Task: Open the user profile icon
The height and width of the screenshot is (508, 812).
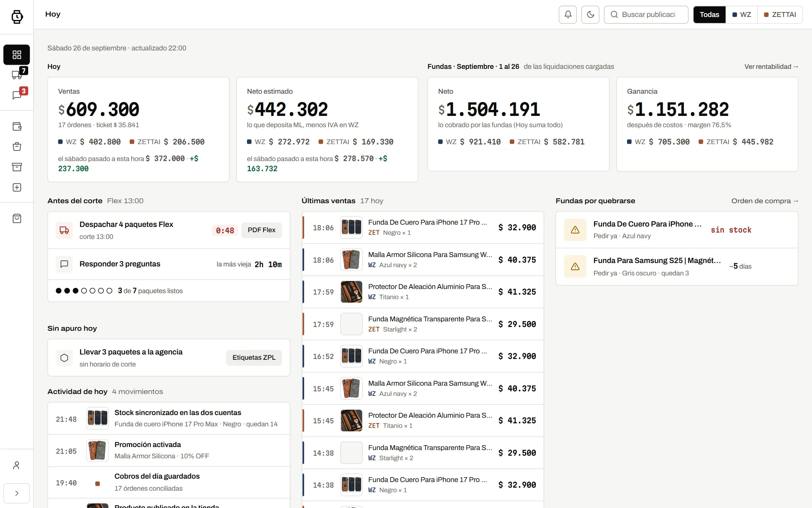Action: tap(17, 465)
